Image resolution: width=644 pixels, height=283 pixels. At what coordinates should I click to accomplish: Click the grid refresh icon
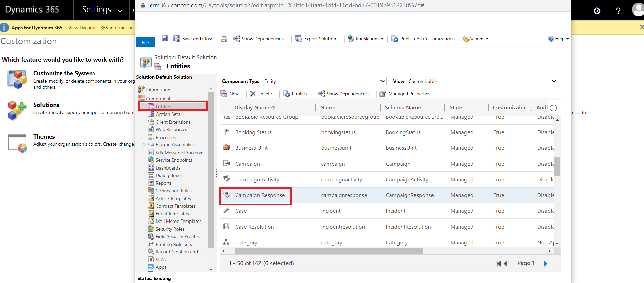tap(553, 108)
